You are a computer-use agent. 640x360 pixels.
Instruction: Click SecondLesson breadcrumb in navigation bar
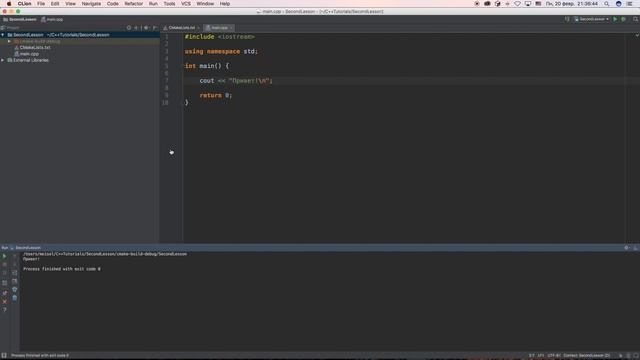coord(20,19)
